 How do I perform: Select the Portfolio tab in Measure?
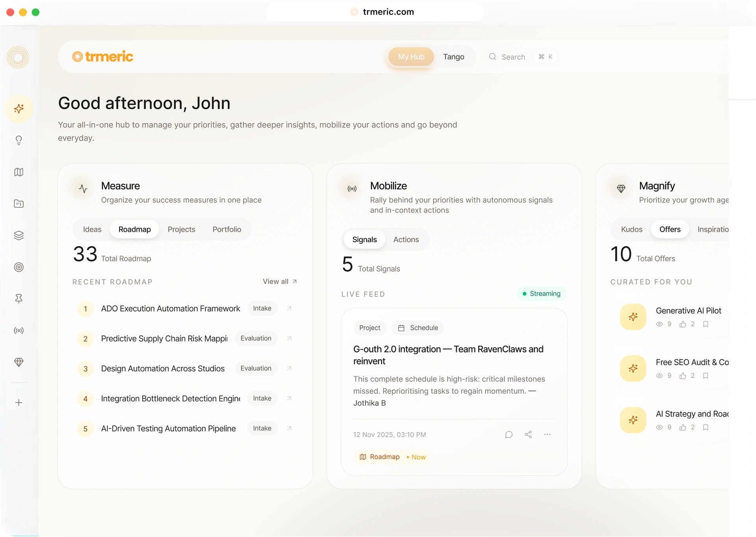click(227, 229)
